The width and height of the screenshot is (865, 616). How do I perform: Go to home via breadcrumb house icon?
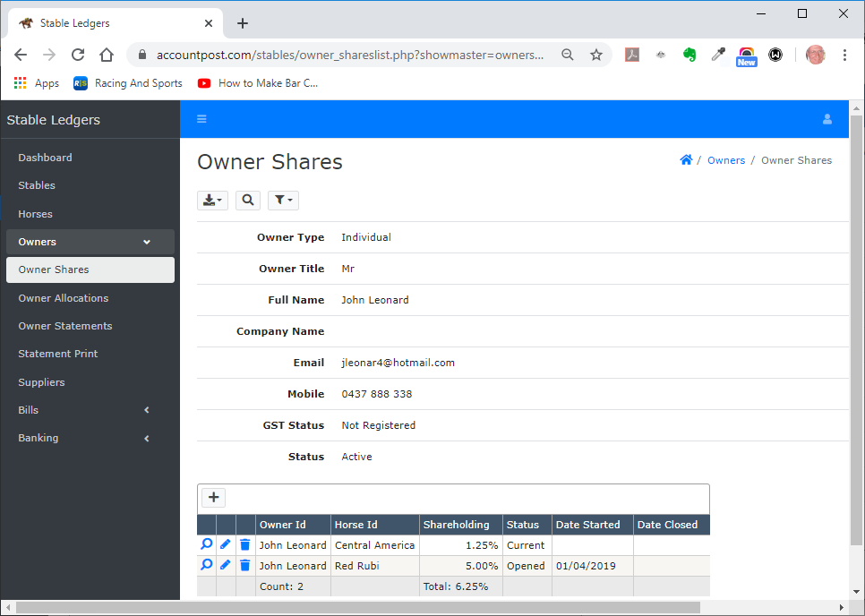point(686,160)
